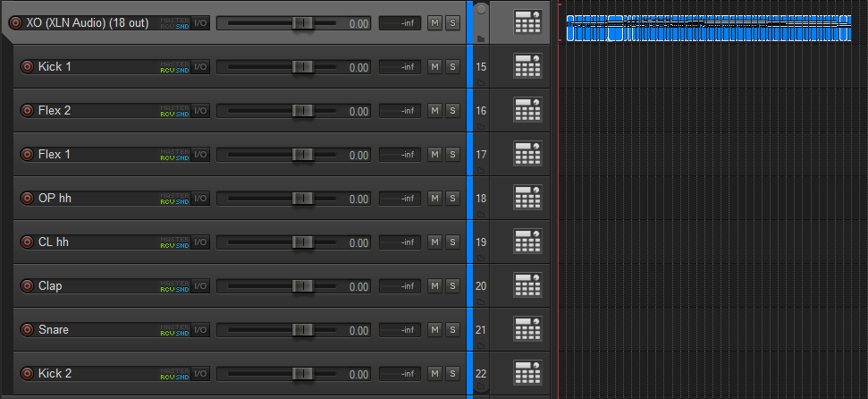
Task: Solo the Snare track
Action: click(x=453, y=330)
